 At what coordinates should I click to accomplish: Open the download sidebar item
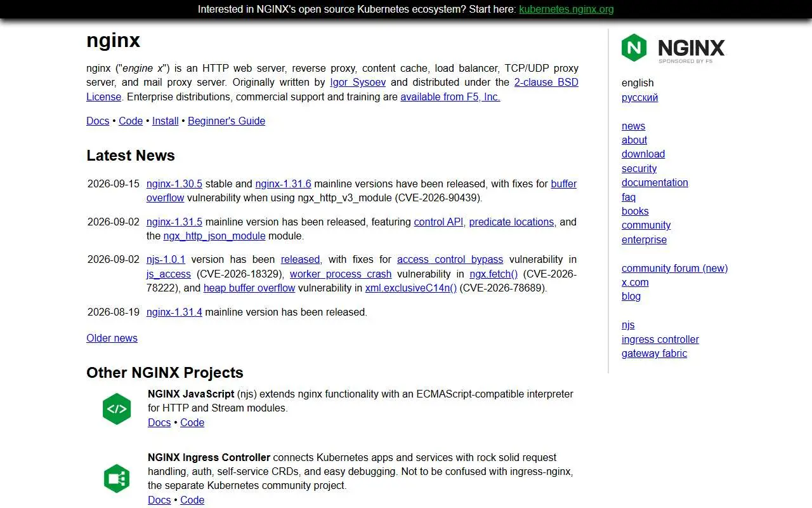pos(643,154)
